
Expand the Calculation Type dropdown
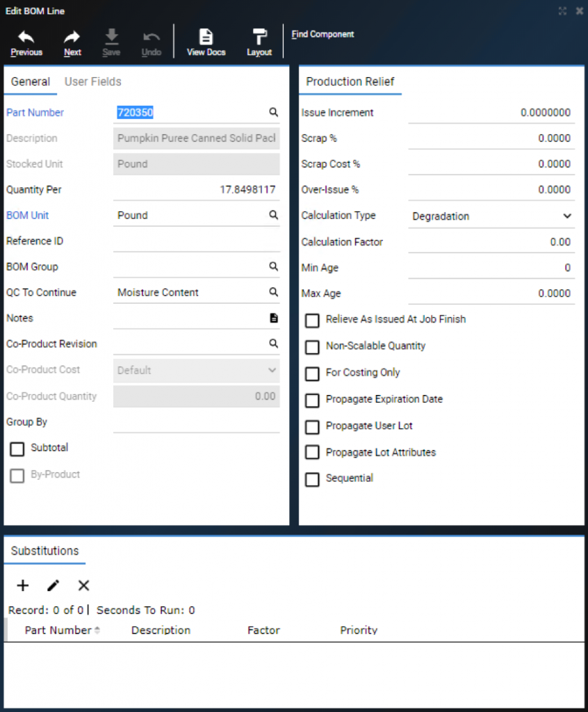point(491,216)
